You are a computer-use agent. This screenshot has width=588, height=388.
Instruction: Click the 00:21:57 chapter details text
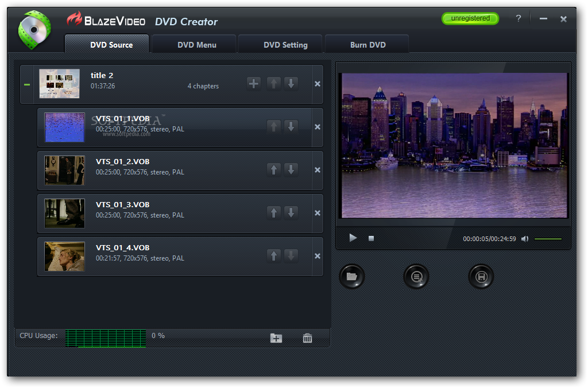point(140,258)
